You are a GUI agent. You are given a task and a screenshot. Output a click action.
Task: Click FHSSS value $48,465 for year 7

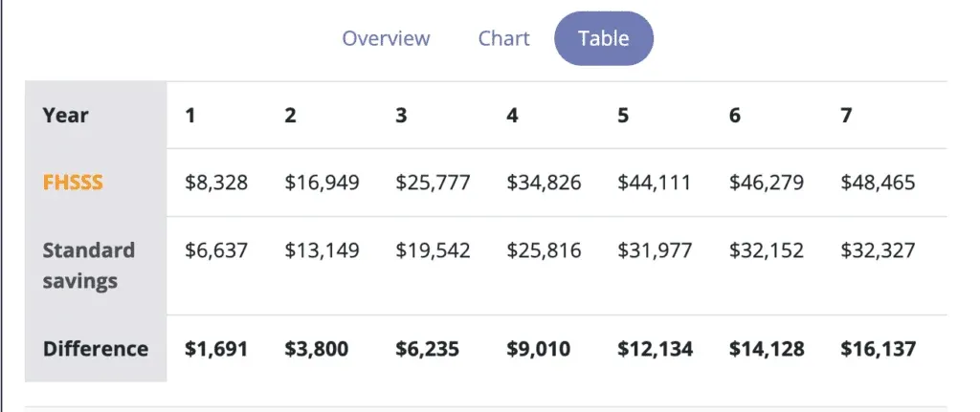[879, 183]
